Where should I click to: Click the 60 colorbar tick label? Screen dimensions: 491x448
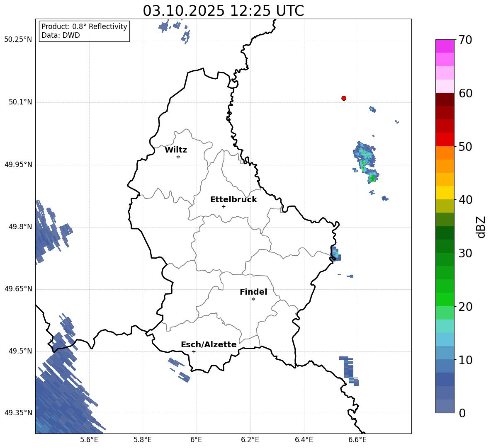click(466, 93)
